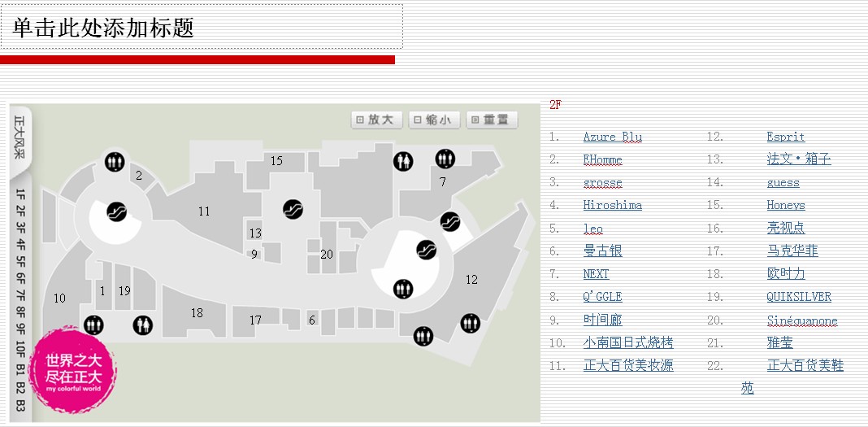
Task: Switch to the 3F floor tab
Action: [x=20, y=229]
